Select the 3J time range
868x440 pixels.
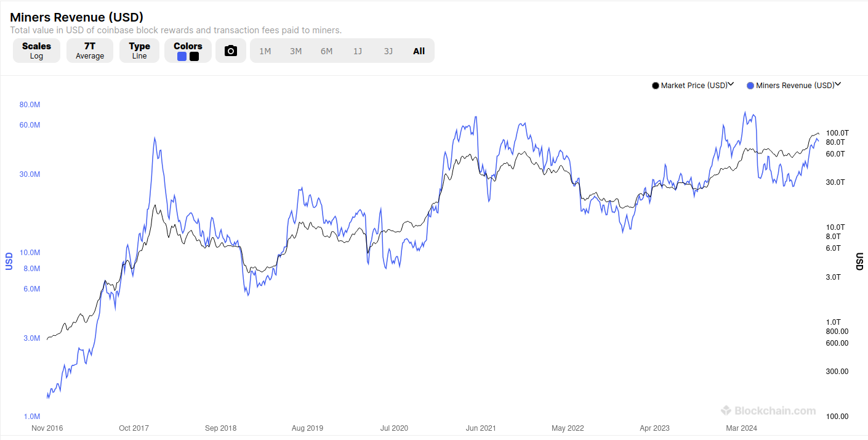[388, 51]
